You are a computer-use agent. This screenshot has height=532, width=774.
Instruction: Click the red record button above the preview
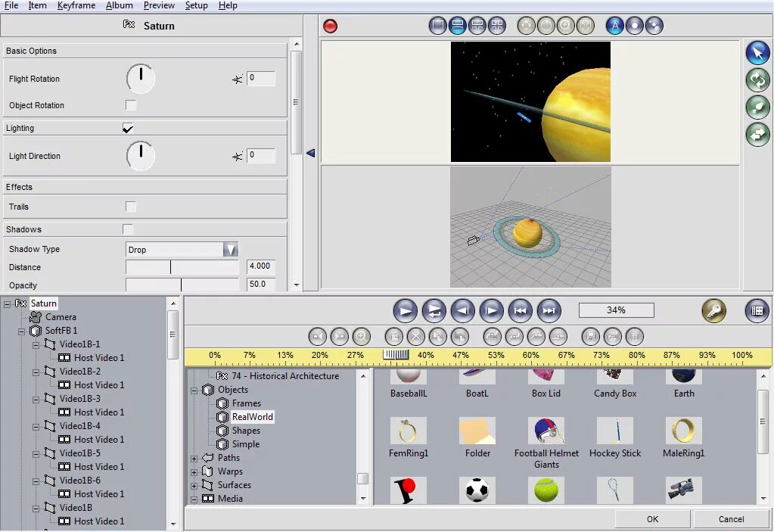[x=330, y=26]
